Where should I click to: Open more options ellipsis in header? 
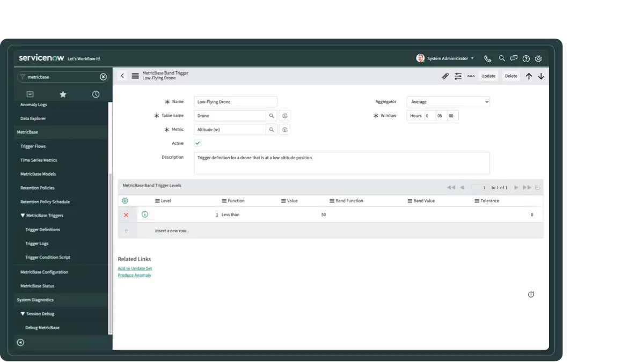coord(471,76)
